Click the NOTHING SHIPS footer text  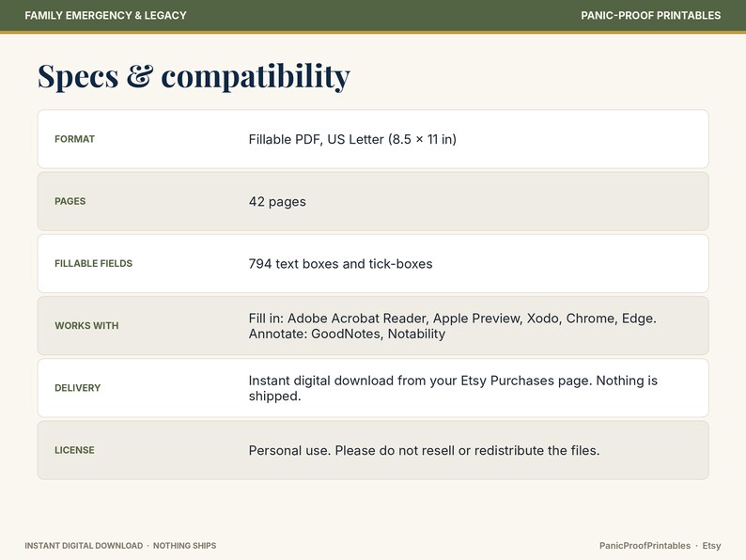click(x=184, y=546)
